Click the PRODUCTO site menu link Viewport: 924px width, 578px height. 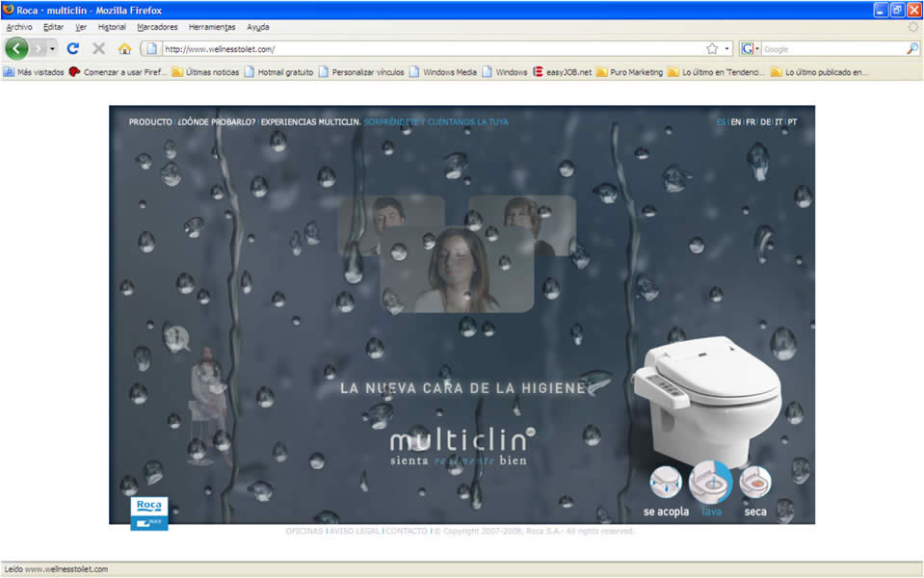click(x=150, y=122)
